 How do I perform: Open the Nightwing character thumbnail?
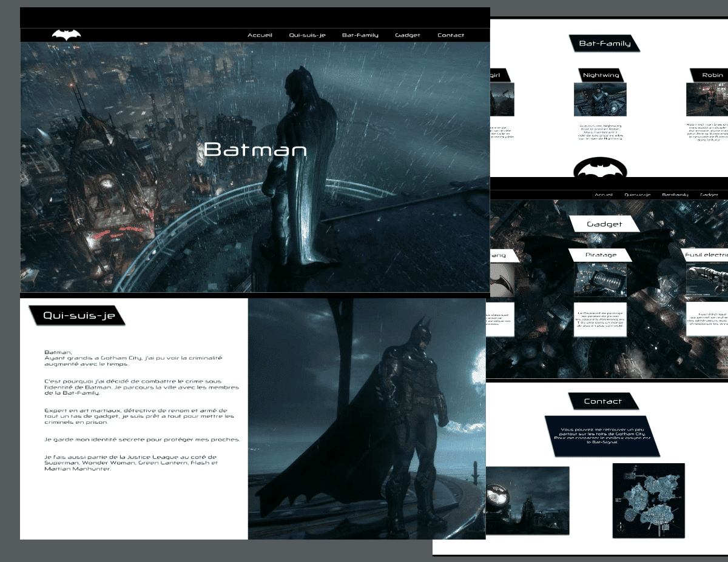[x=600, y=99]
